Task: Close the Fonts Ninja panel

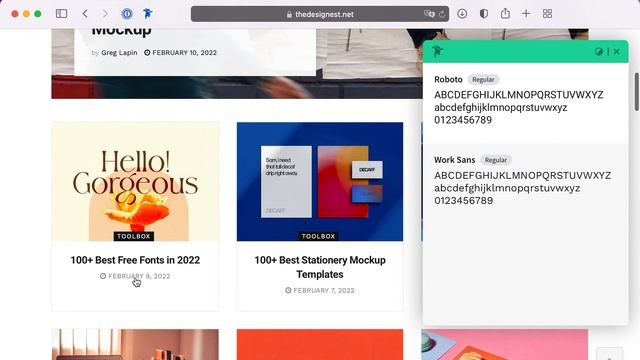Action: pyautogui.click(x=617, y=51)
